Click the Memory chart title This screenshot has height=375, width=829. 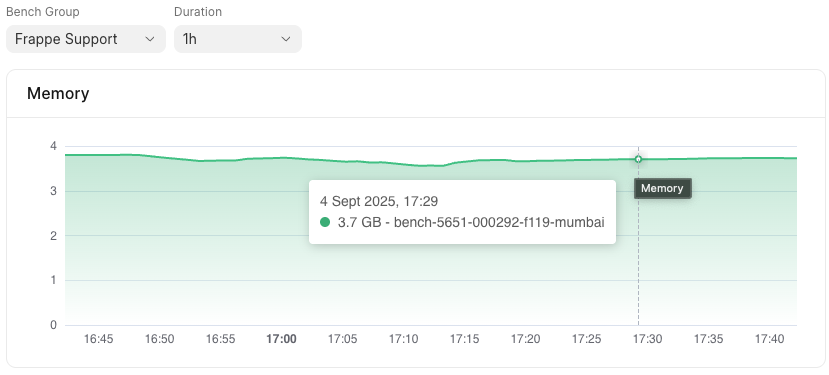point(58,94)
